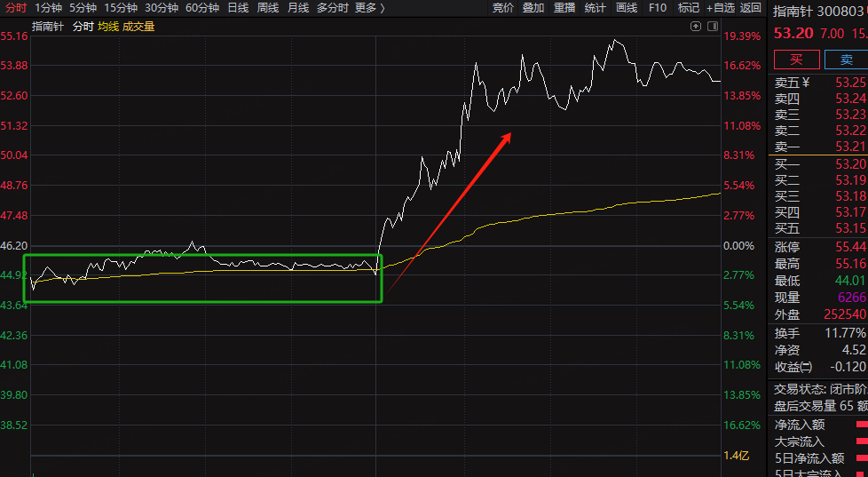Expand the 更多 periods menu
868x477 pixels.
pyautogui.click(x=369, y=8)
